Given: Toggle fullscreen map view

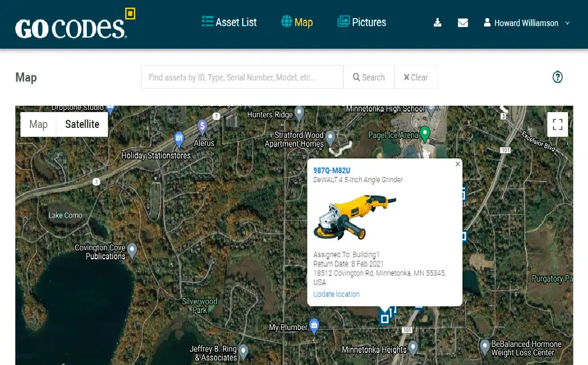Looking at the screenshot, I should point(557,124).
